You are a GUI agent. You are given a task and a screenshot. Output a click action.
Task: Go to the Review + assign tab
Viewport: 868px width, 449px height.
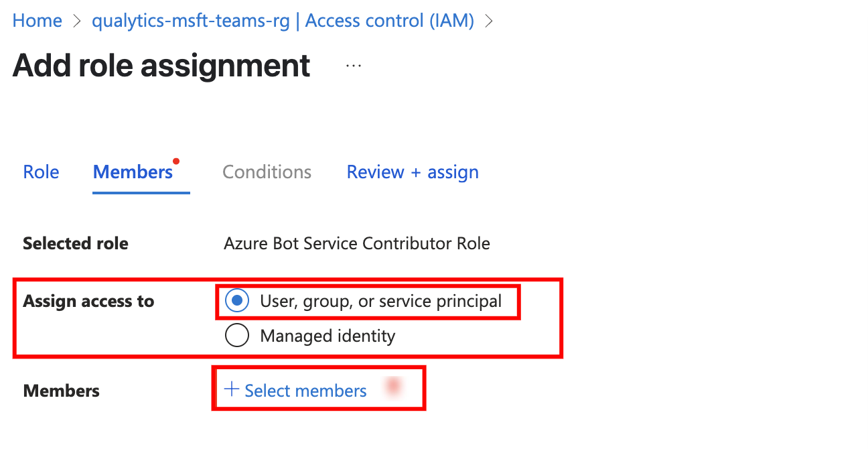tap(412, 172)
